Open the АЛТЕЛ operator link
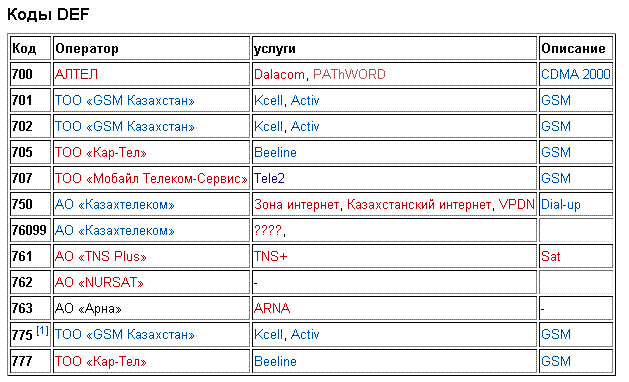 tap(76, 74)
